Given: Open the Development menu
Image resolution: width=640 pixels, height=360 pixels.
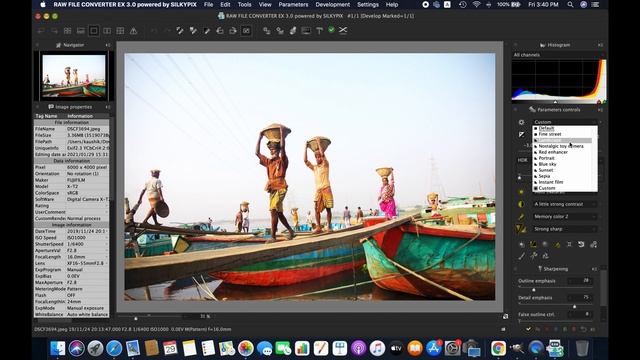Looking at the screenshot, I should (x=332, y=4).
